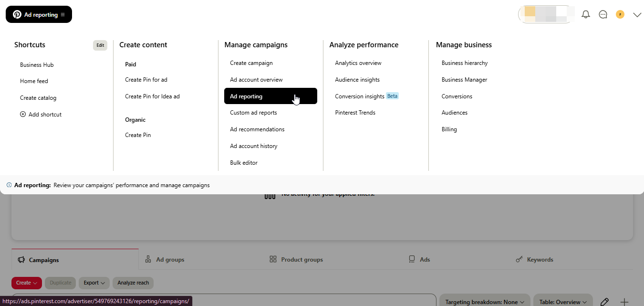The height and width of the screenshot is (306, 644).
Task: Open Create catalog shortcut
Action: point(38,98)
